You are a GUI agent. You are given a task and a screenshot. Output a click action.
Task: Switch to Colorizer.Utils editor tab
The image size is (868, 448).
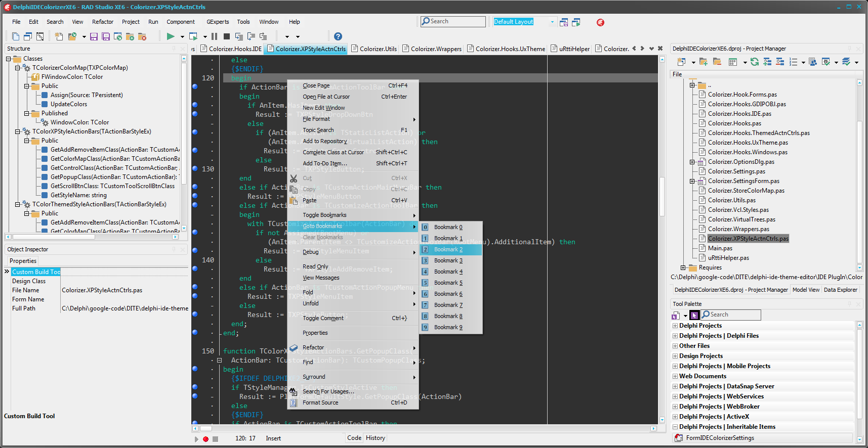[374, 49]
